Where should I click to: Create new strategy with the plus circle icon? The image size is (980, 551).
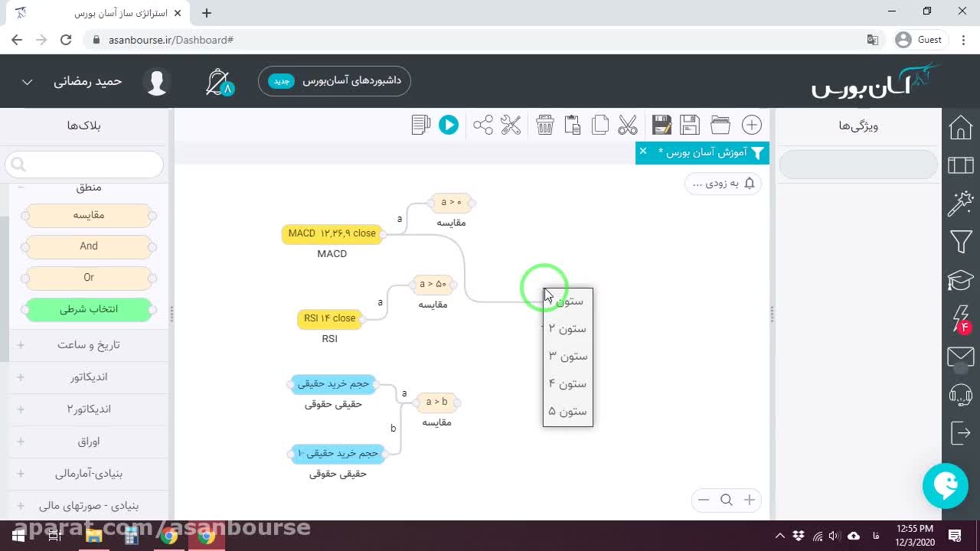tap(752, 125)
